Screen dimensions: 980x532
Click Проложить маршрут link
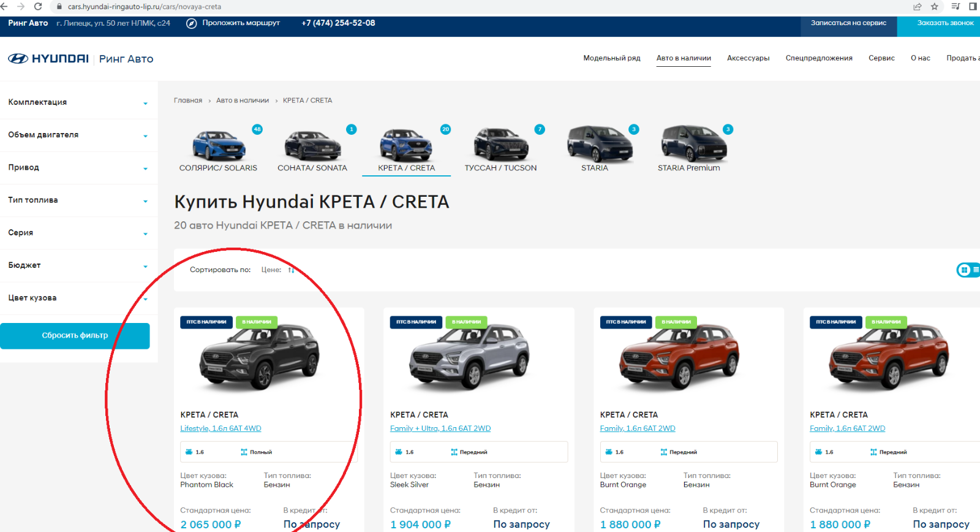[x=241, y=23]
